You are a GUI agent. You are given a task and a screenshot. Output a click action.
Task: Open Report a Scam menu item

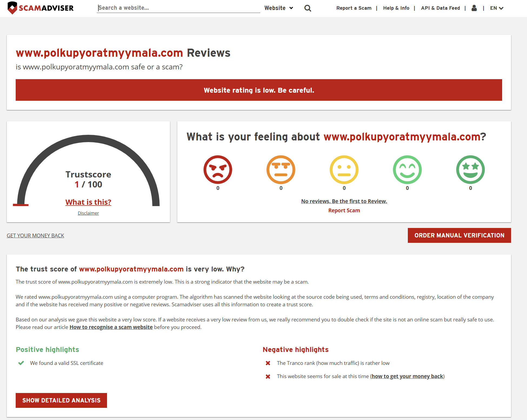pyautogui.click(x=354, y=8)
